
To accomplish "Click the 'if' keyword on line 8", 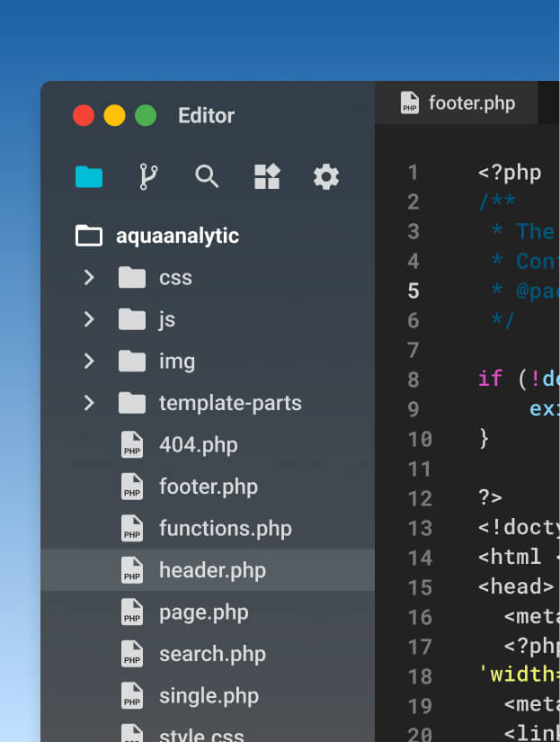I will pyautogui.click(x=490, y=379).
